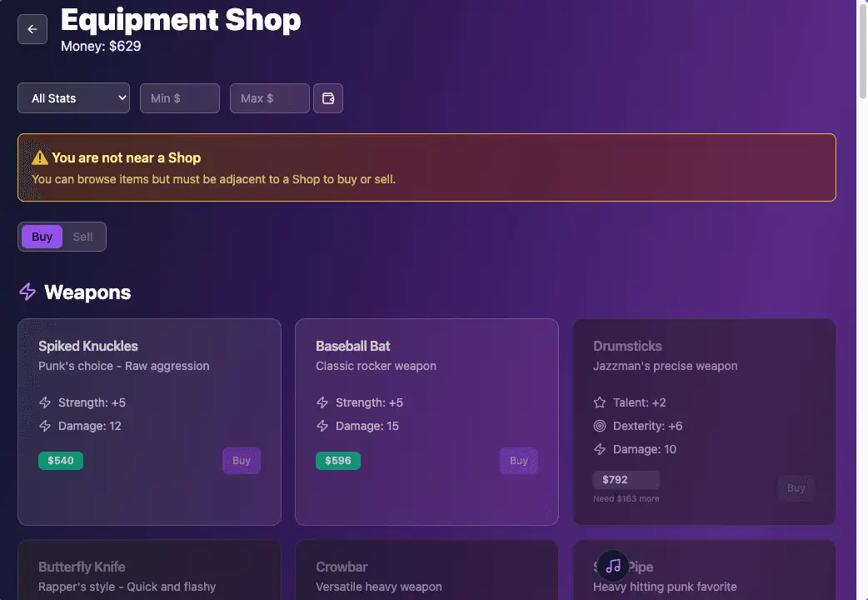Click the $792 price badge

click(x=626, y=480)
